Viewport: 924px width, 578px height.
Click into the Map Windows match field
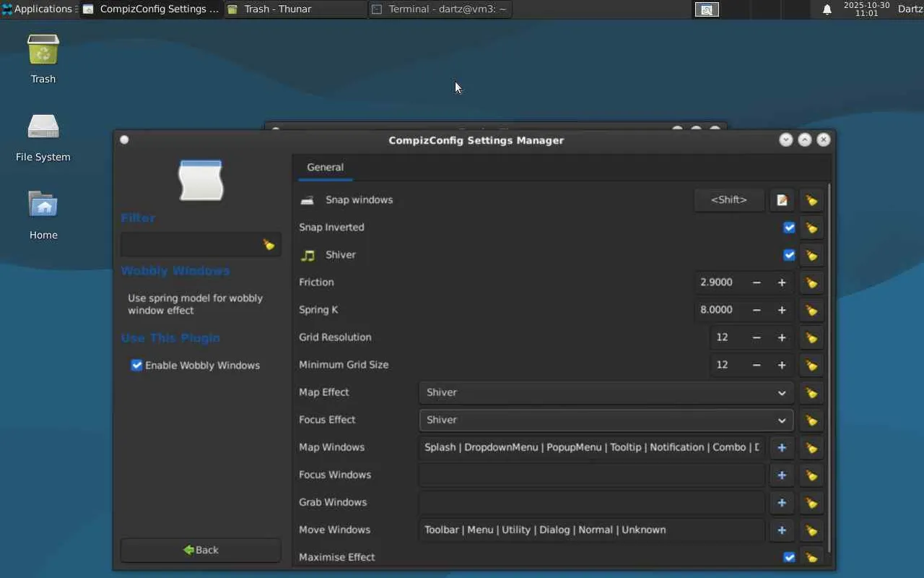tap(592, 447)
